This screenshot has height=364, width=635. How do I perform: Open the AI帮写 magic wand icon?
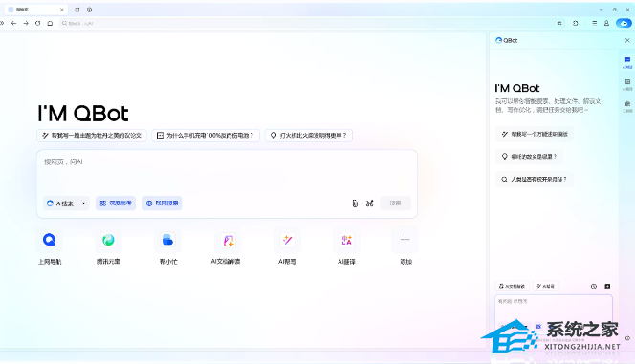point(287,240)
